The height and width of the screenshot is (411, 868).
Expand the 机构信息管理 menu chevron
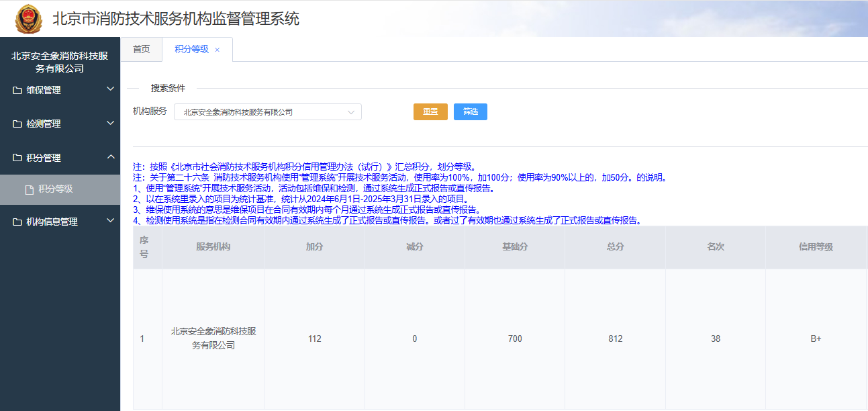(110, 220)
